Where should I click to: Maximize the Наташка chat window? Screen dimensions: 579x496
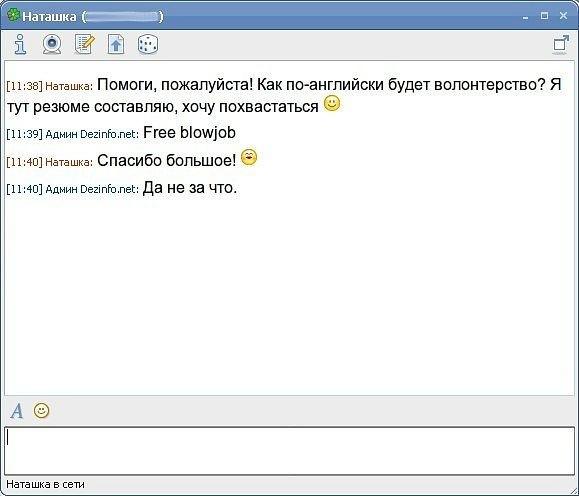point(544,16)
